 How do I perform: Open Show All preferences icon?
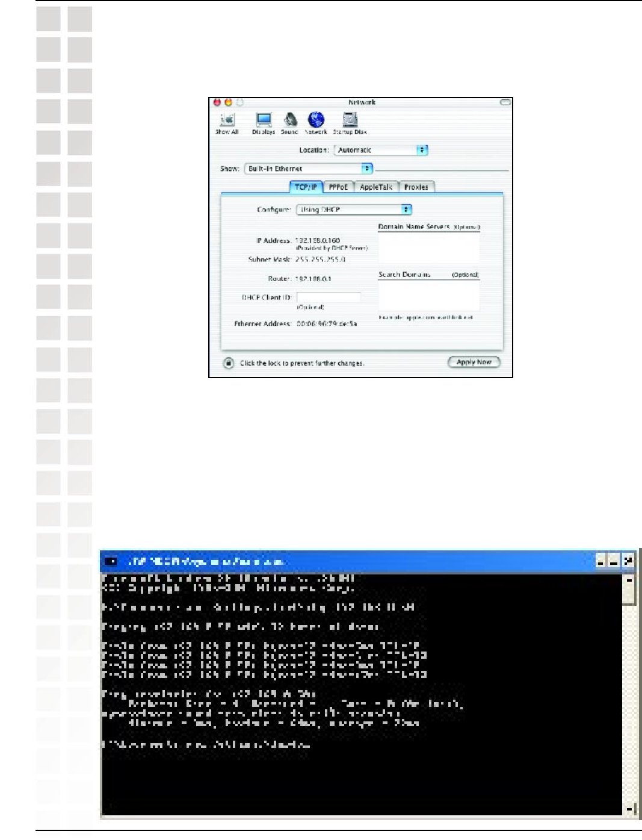227,123
